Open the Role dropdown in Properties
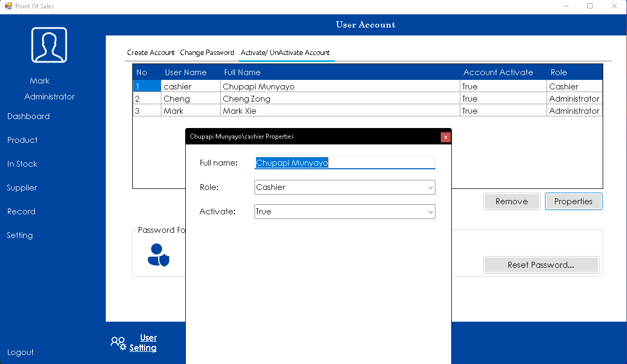The image size is (627, 364). (344, 187)
